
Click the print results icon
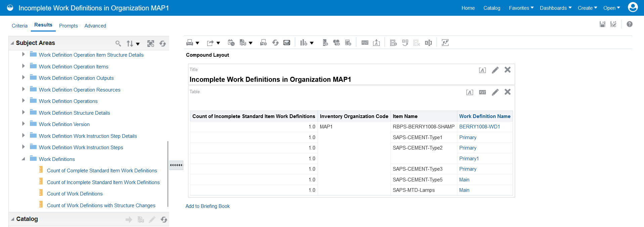tap(190, 43)
